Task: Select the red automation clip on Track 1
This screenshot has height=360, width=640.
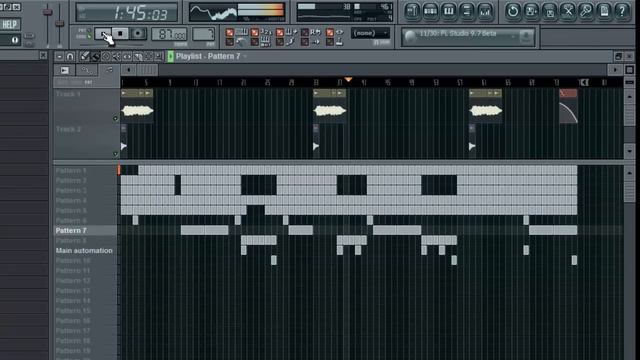Action: (568, 106)
